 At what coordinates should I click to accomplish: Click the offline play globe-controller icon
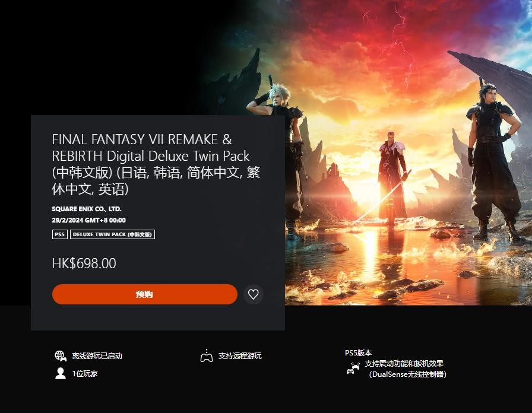(61, 356)
